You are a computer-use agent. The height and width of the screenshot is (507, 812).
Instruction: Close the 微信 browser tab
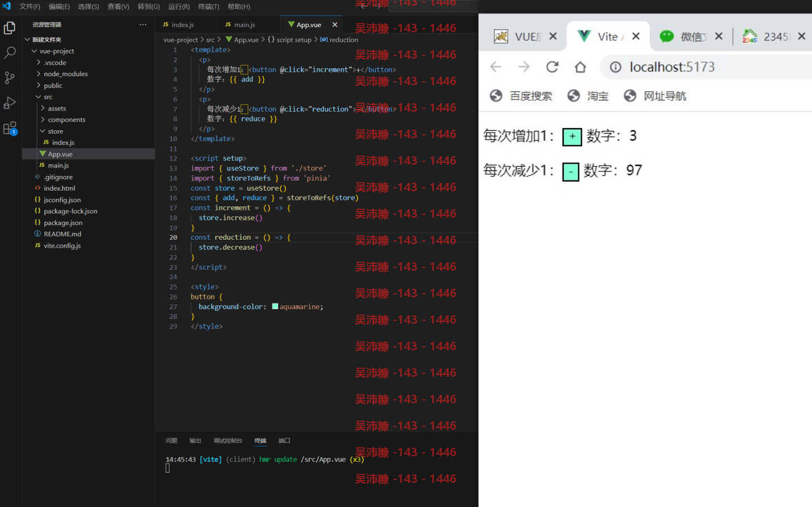[x=719, y=36]
